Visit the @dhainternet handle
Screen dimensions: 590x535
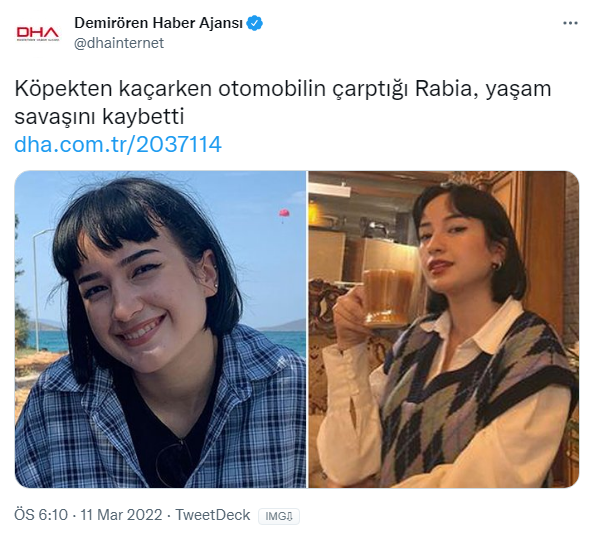tap(119, 43)
